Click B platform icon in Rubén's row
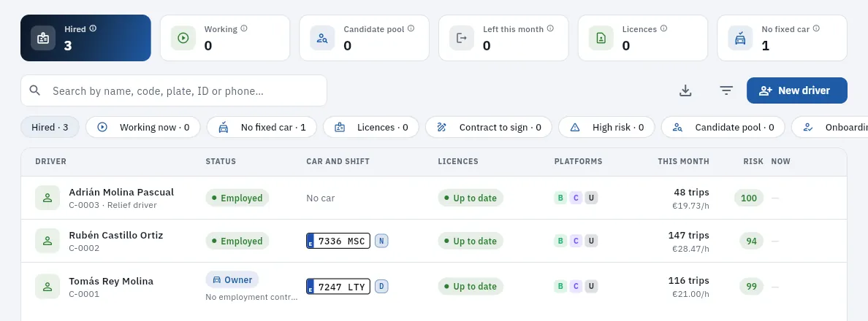This screenshot has width=868, height=321. [x=560, y=241]
